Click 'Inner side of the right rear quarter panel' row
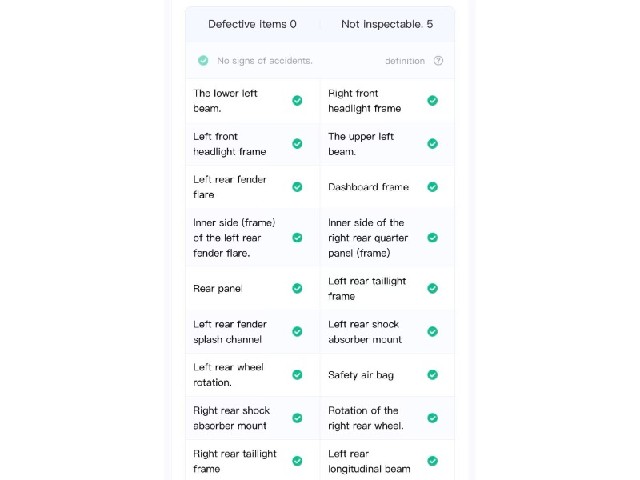Viewport: 640px width, 480px height. pos(387,238)
